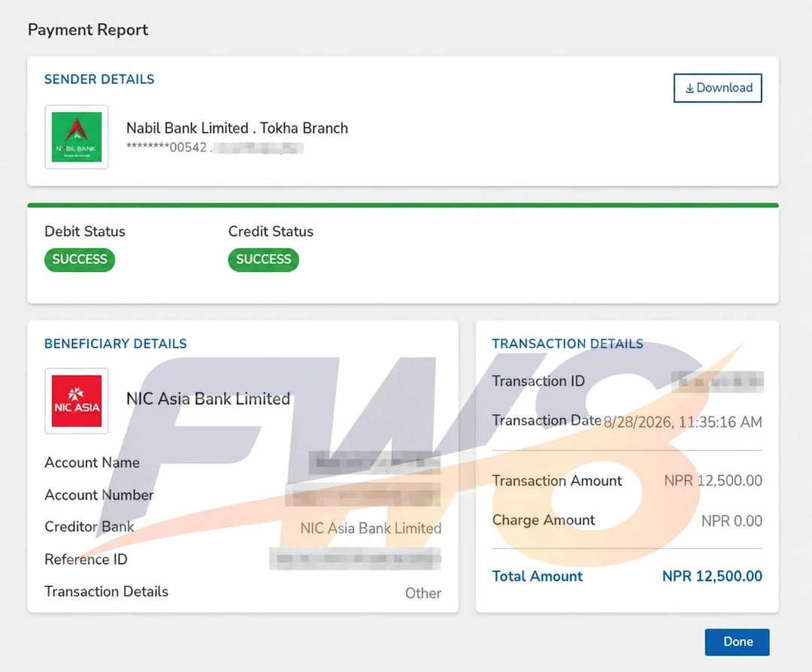Click the bold Total Amount 'NPR 12,500.00'

coord(712,577)
